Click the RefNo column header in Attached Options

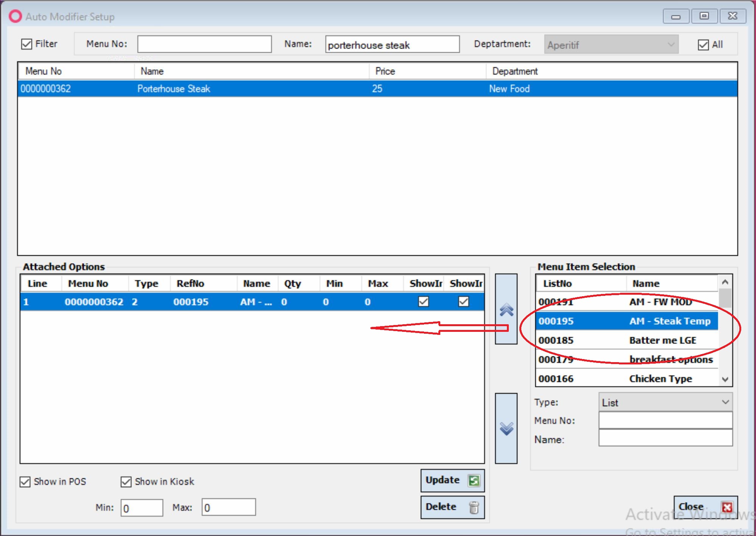(203, 284)
